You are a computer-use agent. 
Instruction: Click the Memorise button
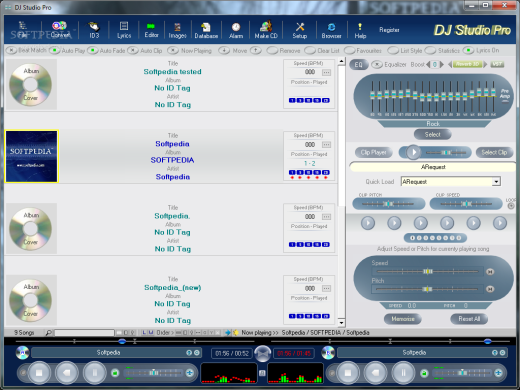coord(403,319)
